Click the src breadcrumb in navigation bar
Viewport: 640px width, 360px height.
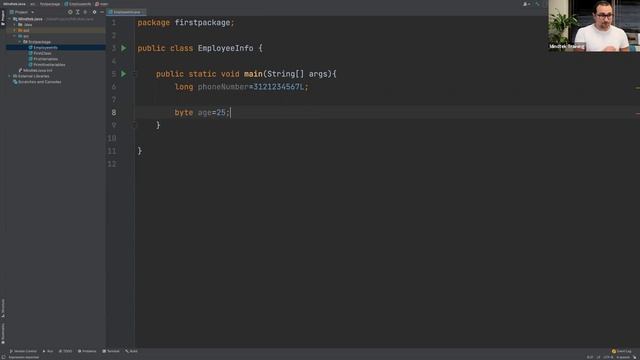[32, 4]
